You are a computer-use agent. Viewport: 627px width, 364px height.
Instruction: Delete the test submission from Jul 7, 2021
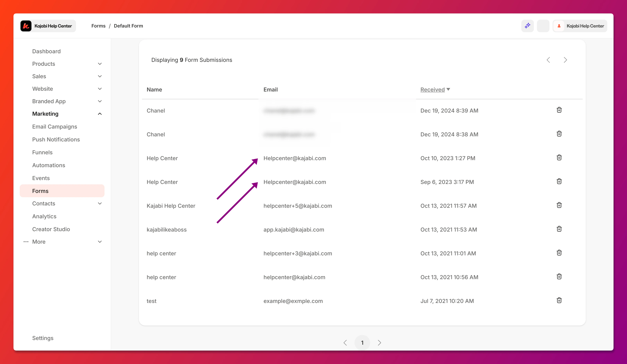[x=559, y=300]
